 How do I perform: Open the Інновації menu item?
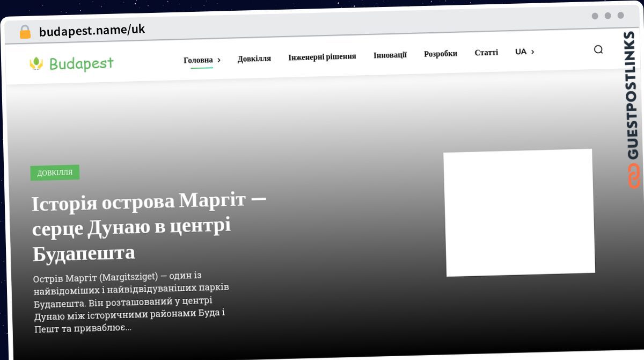click(x=390, y=55)
